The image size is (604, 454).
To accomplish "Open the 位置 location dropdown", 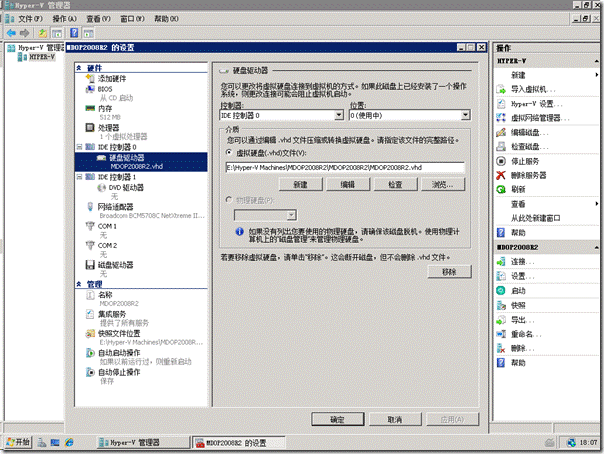I will point(465,115).
